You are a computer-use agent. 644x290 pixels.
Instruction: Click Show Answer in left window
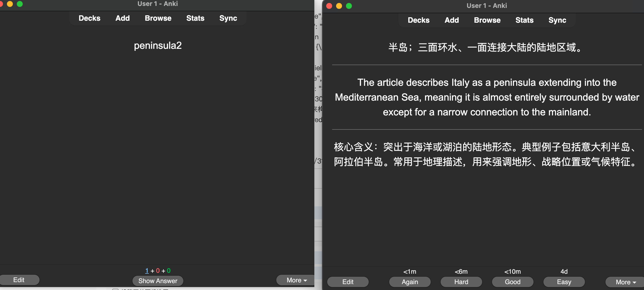pyautogui.click(x=158, y=281)
